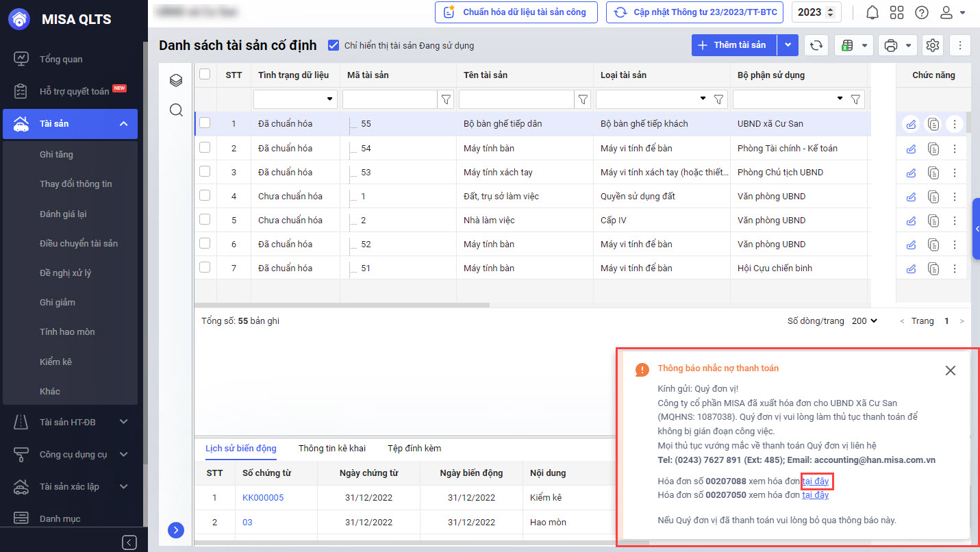This screenshot has height=552, width=980.
Task: Switch to 'Thông tin kê khai' tab
Action: (x=331, y=449)
